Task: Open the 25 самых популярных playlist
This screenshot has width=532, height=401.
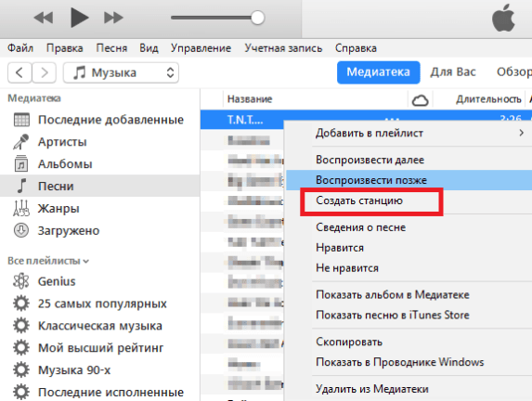Action: (102, 304)
